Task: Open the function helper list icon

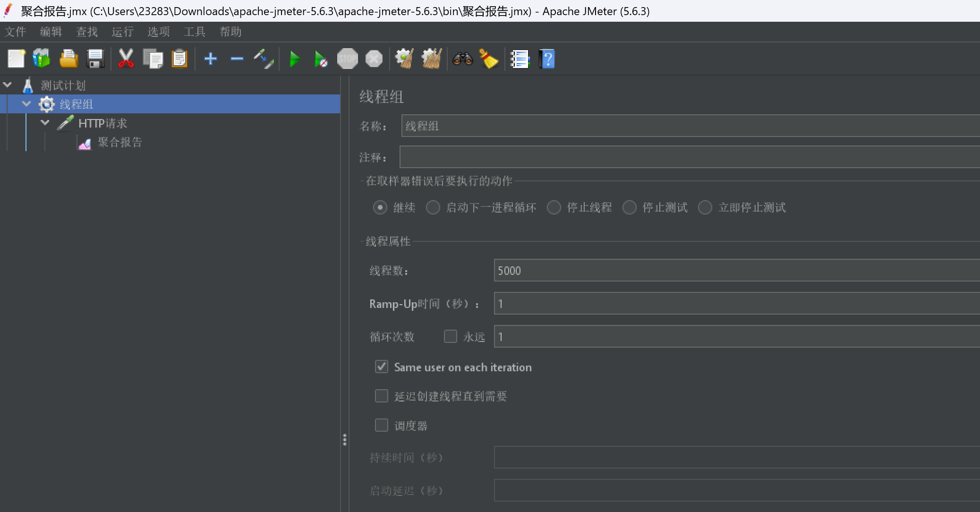Action: [520, 59]
